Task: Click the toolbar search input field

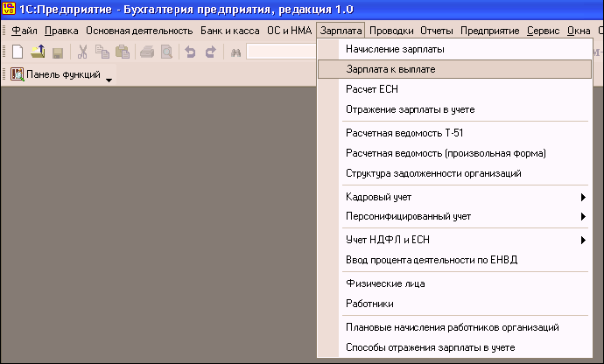Action: click(x=280, y=52)
